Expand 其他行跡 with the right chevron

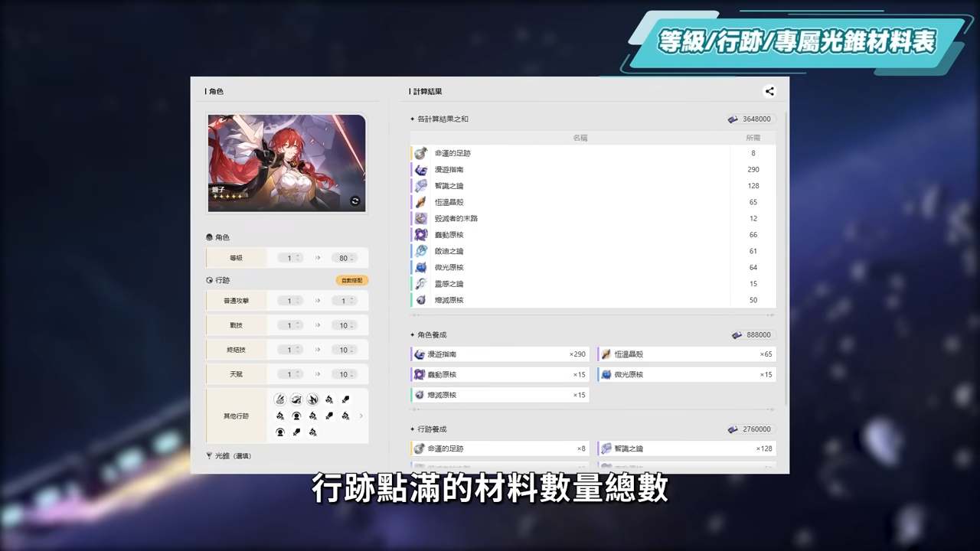(361, 416)
